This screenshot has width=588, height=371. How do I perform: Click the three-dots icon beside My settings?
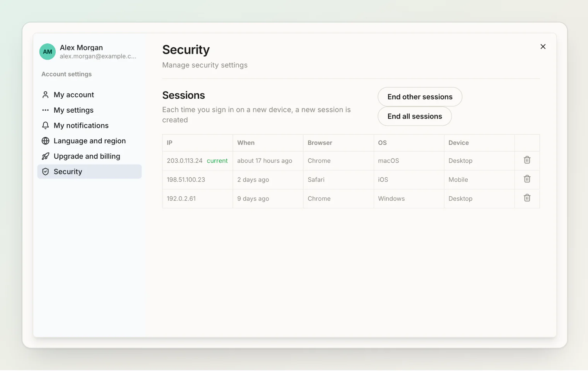[x=45, y=110]
